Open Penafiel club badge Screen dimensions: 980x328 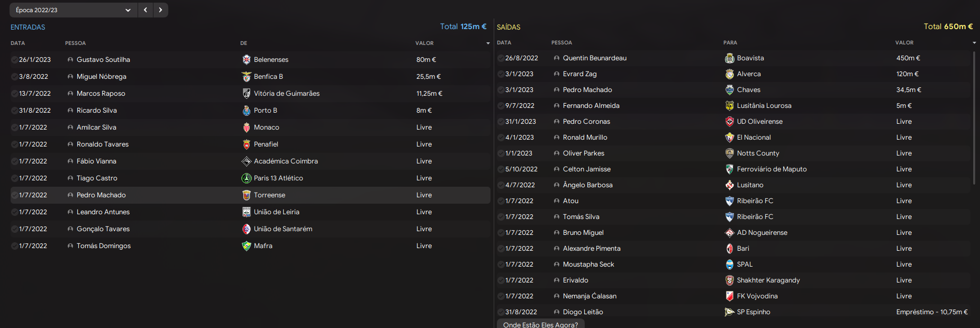click(247, 144)
